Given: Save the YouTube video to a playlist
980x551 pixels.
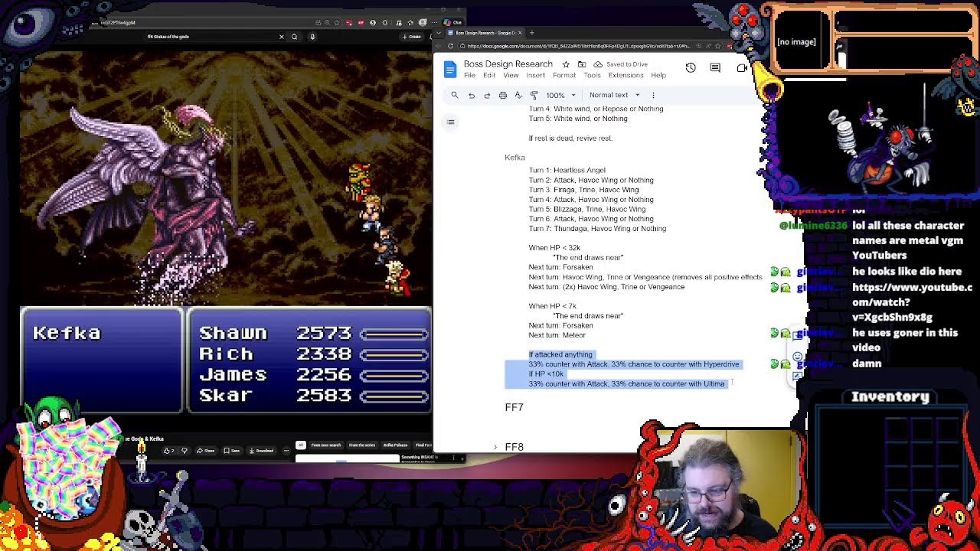Looking at the screenshot, I should 232,451.
